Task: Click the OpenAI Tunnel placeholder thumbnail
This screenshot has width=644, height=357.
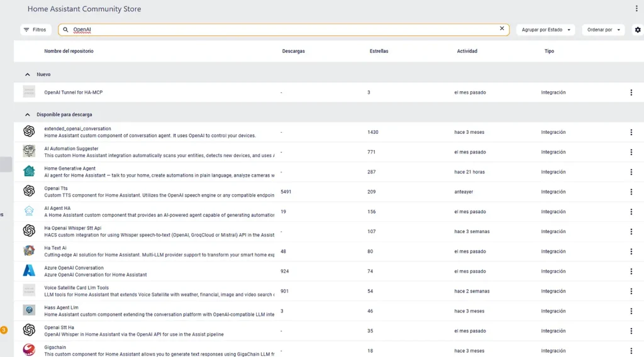Action: (29, 92)
